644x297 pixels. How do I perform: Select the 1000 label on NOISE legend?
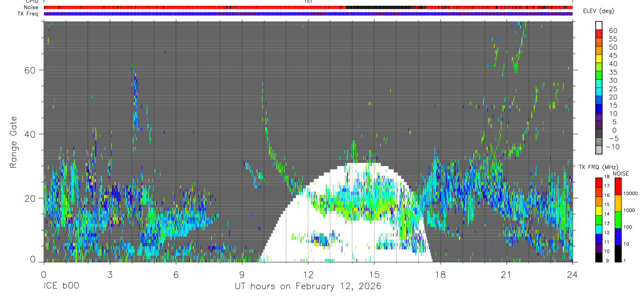pyautogui.click(x=630, y=210)
